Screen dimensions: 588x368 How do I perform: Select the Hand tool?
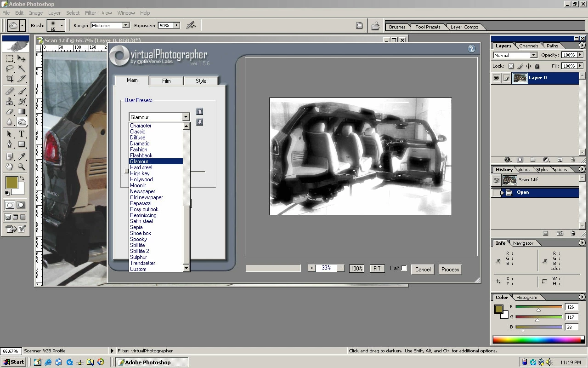9,167
